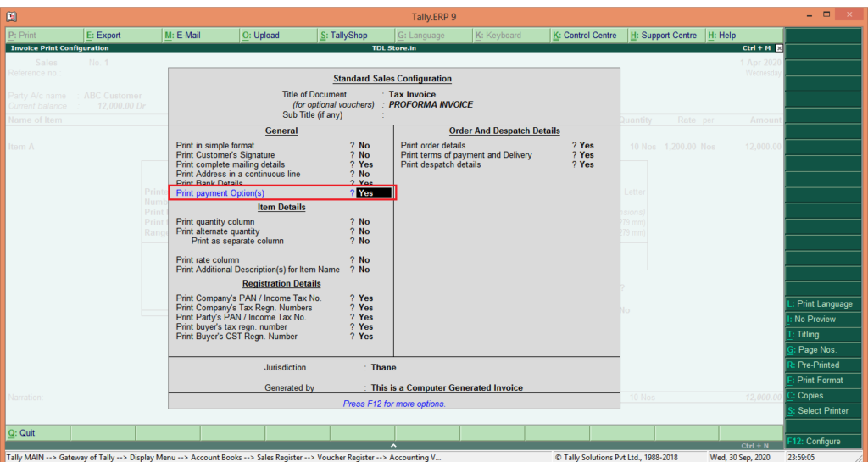Click the Tally app icon in title bar
Image resolution: width=868 pixels, height=462 pixels.
coord(12,16)
